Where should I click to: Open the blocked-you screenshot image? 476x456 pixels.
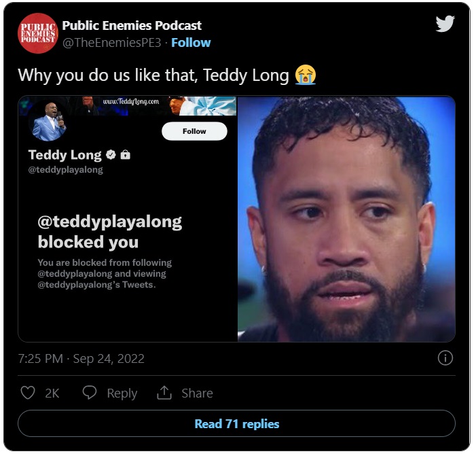point(128,219)
